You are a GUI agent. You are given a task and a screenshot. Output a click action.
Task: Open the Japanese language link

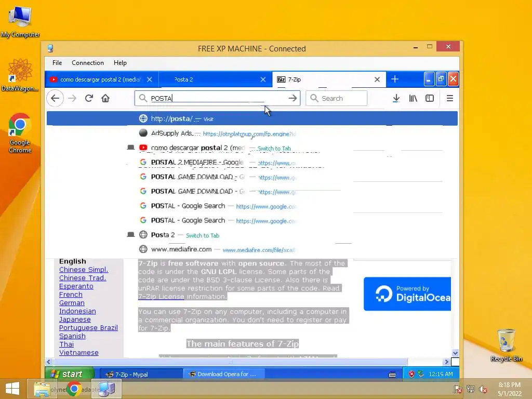[x=75, y=320]
